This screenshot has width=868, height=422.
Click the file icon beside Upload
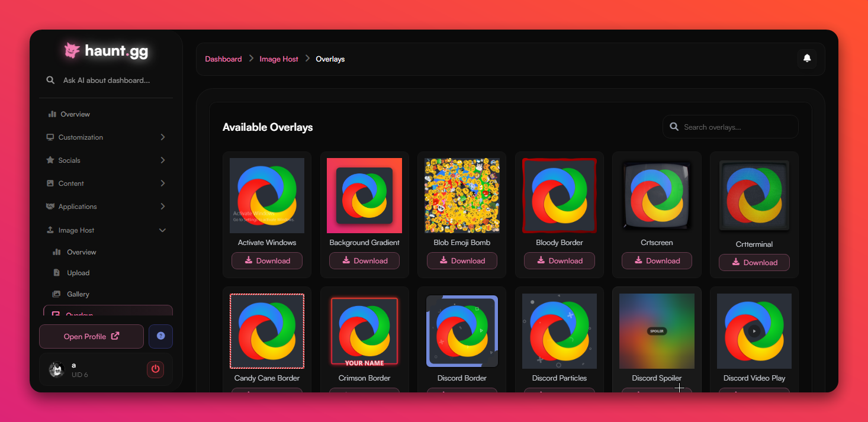57,273
